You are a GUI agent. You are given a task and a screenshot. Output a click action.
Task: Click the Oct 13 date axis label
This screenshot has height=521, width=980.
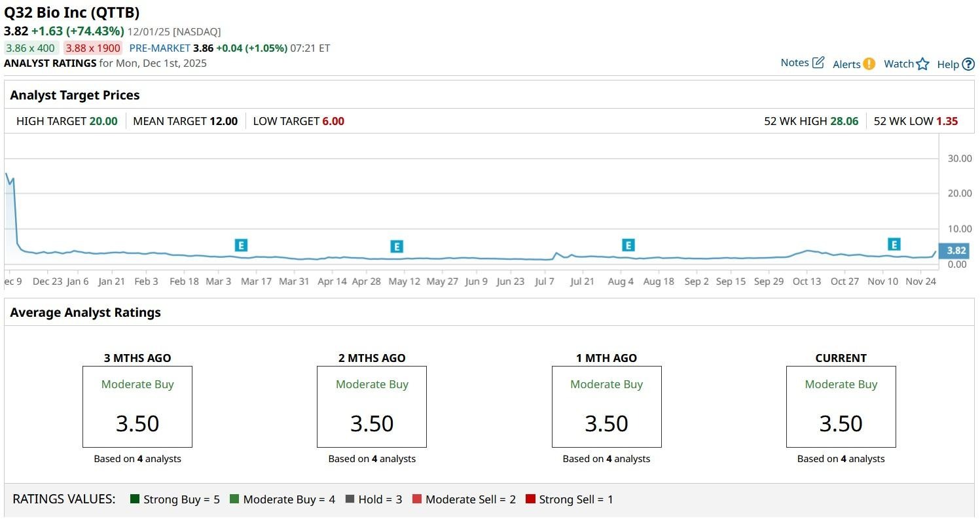pos(807,281)
